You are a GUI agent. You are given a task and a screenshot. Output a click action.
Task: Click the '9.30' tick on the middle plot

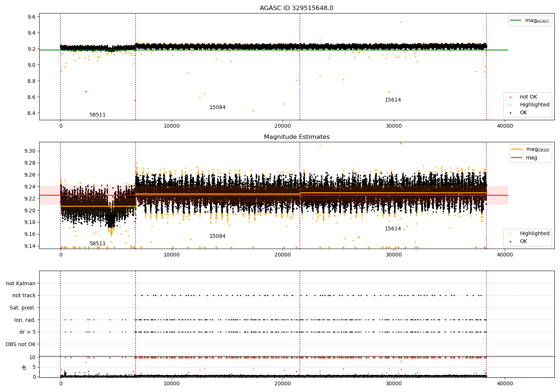(30, 151)
